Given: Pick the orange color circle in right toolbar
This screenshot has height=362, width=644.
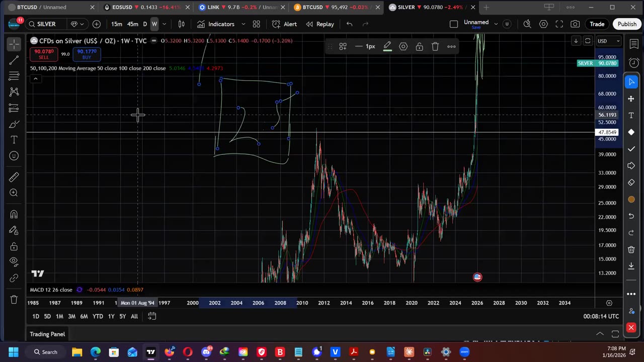Looking at the screenshot, I should (631, 200).
